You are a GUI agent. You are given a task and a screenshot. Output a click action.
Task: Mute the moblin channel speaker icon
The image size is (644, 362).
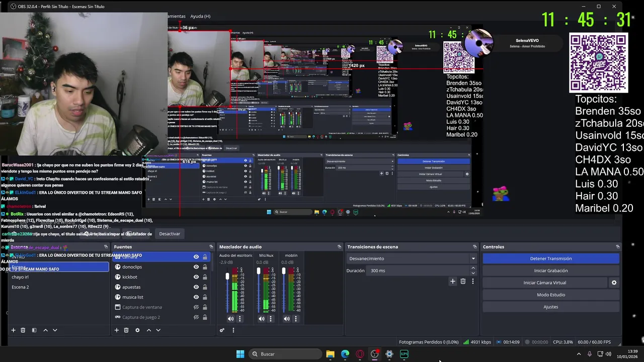(287, 319)
